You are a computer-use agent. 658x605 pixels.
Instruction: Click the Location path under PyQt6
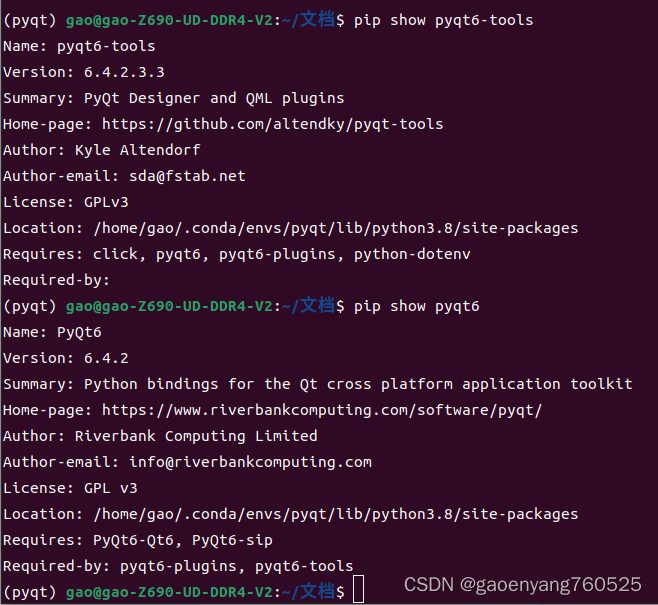336,514
